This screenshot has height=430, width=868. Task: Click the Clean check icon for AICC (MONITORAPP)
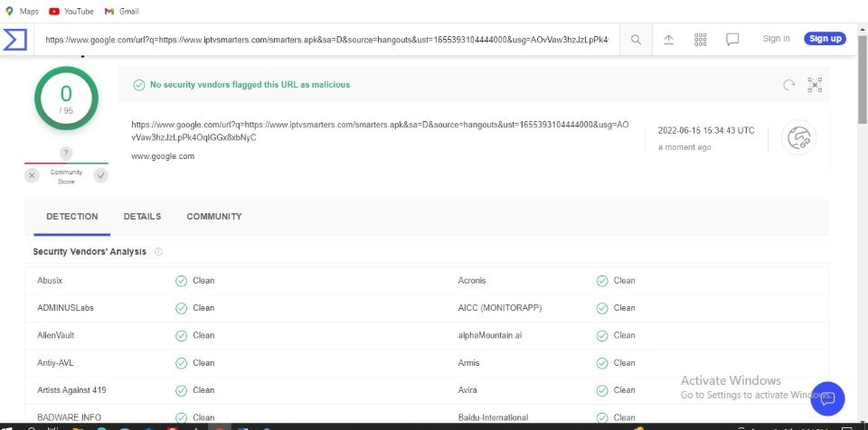(602, 308)
